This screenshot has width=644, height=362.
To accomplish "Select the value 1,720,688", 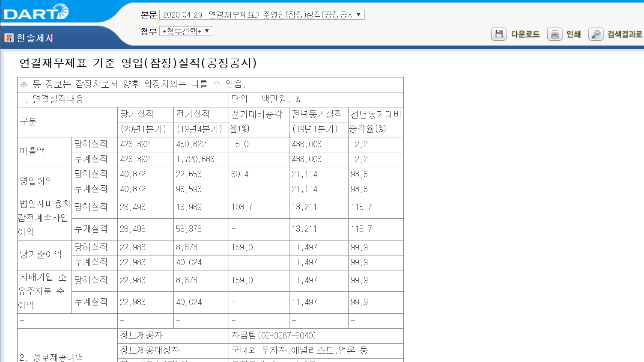I will (x=195, y=159).
